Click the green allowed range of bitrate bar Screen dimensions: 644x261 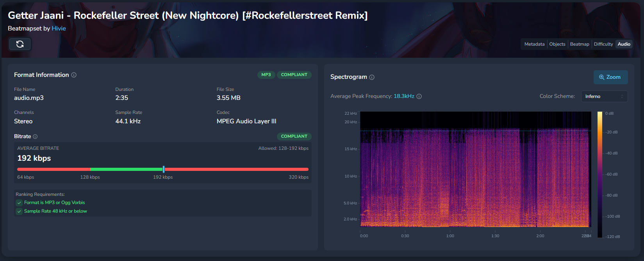[127, 169]
